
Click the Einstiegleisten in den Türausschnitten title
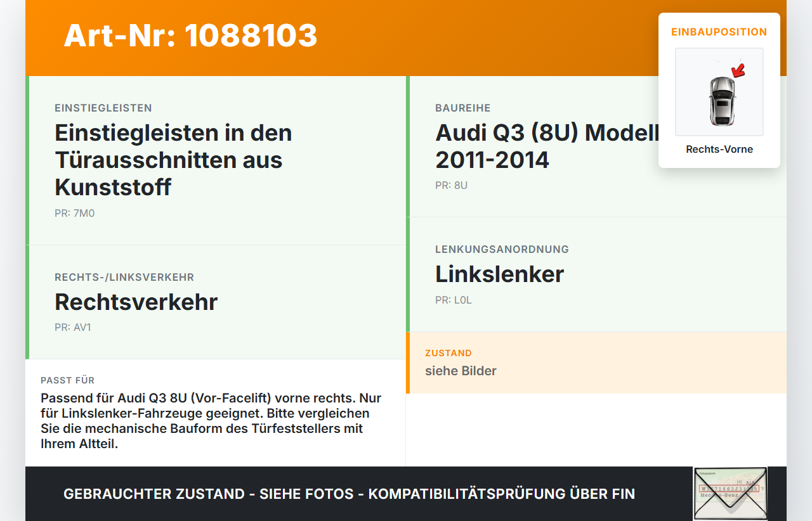point(173,160)
